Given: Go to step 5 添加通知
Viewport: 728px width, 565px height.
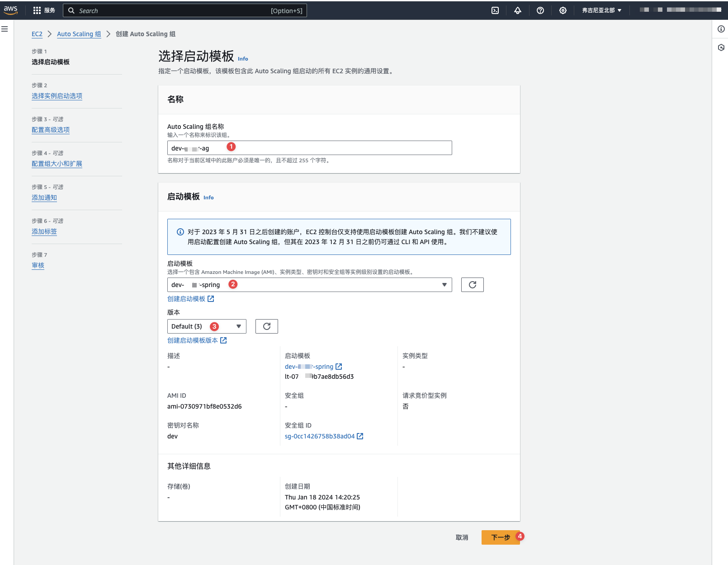Looking at the screenshot, I should click(44, 198).
